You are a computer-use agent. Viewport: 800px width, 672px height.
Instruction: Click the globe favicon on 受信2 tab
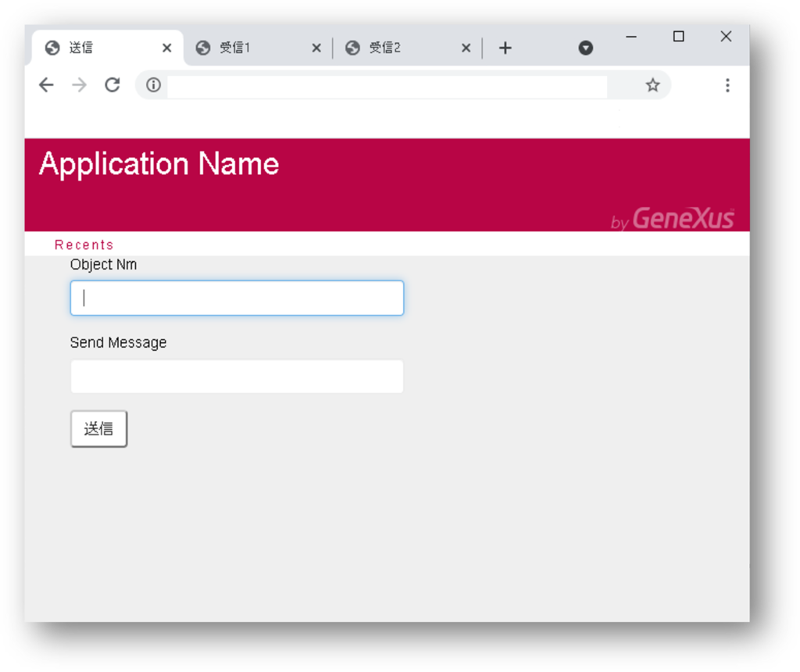[352, 48]
